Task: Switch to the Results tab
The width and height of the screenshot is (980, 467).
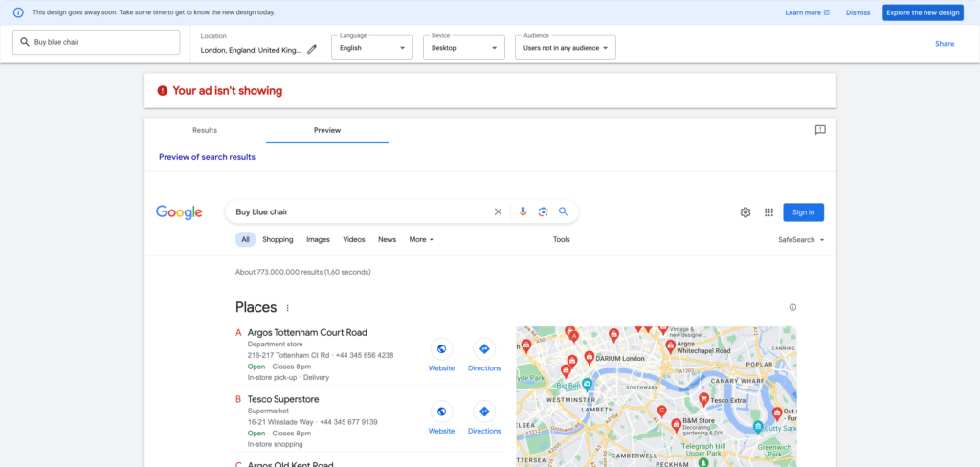Action: pos(205,130)
